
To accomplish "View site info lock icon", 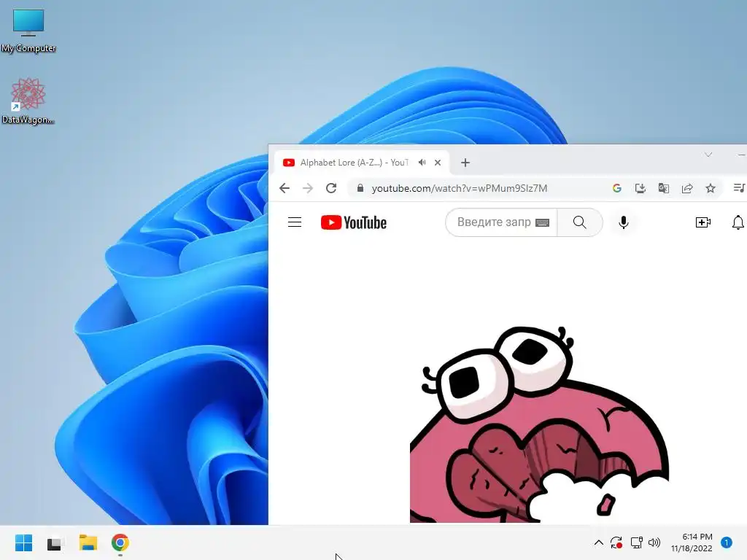I will pos(360,188).
